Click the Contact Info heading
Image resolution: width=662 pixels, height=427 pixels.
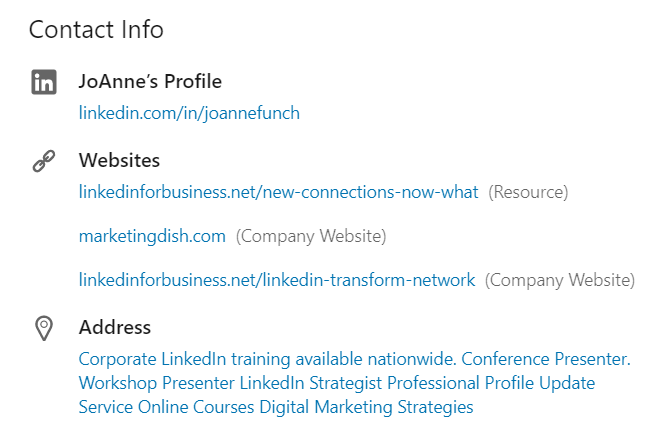[x=96, y=30]
